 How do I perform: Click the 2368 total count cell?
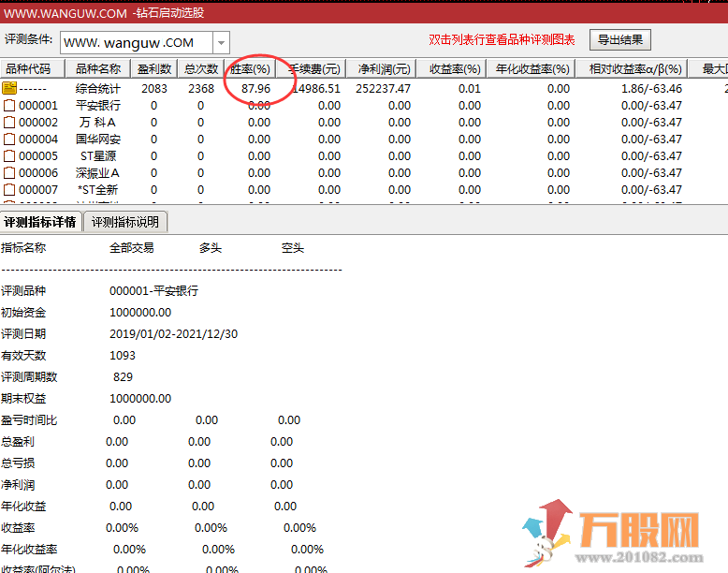click(x=201, y=88)
